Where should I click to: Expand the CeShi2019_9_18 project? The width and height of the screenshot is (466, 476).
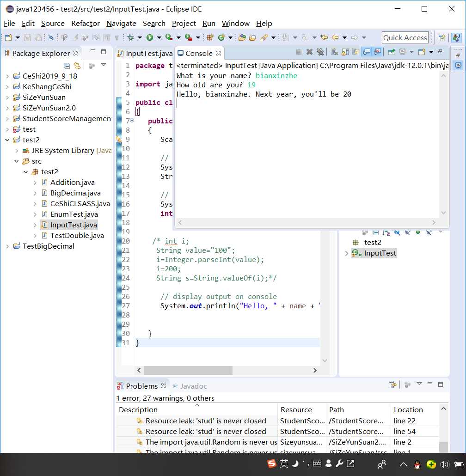7,76
